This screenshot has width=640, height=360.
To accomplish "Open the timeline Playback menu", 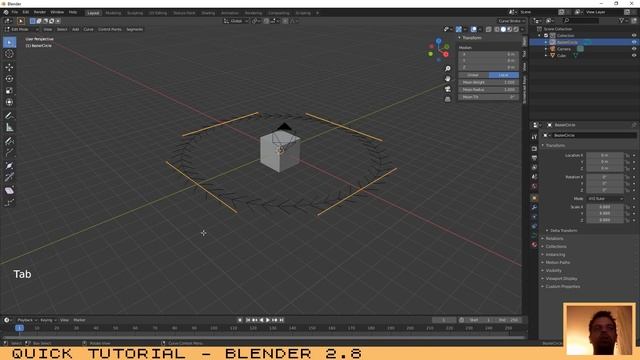I will 27,320.
